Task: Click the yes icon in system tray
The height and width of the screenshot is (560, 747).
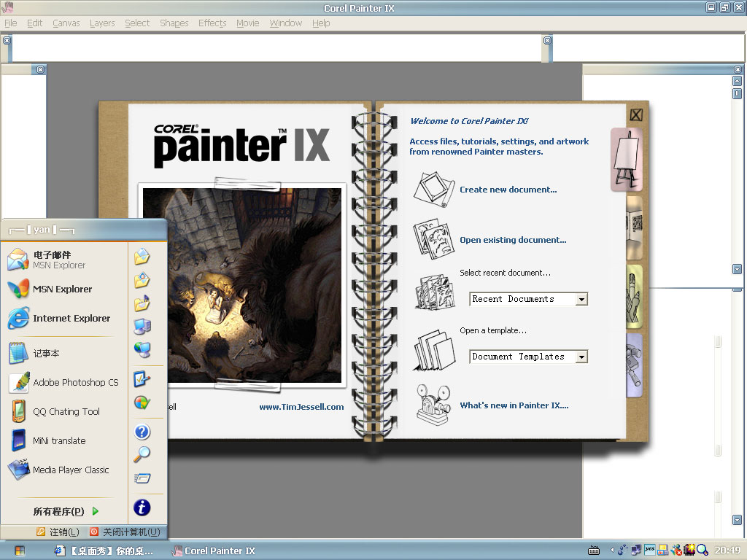Action: point(649,550)
